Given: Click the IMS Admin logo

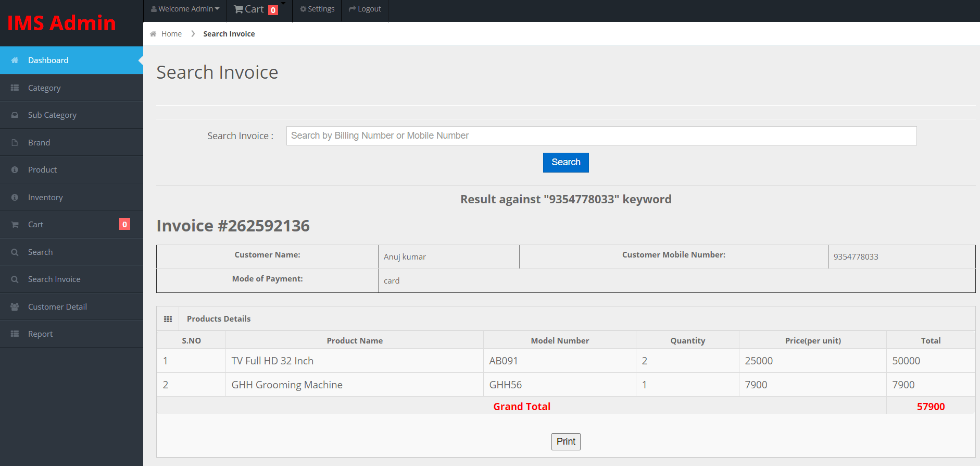Looking at the screenshot, I should (61, 23).
